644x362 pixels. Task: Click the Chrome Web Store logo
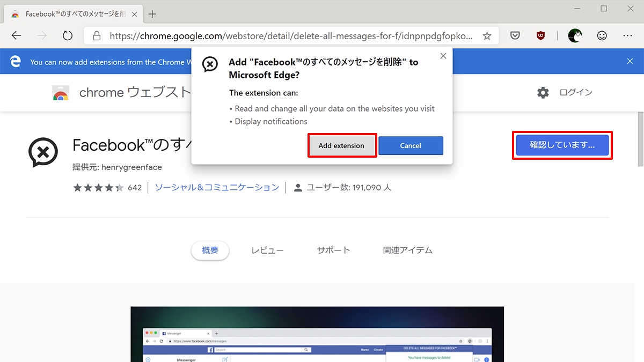coord(61,93)
